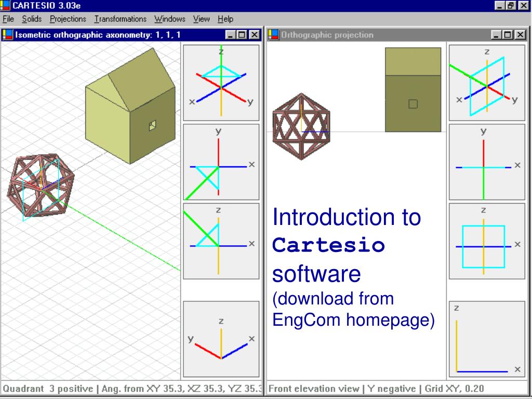Click the 'Grid XY, 0.20' status text
Image resolution: width=532 pixels, height=399 pixels.
(454, 389)
